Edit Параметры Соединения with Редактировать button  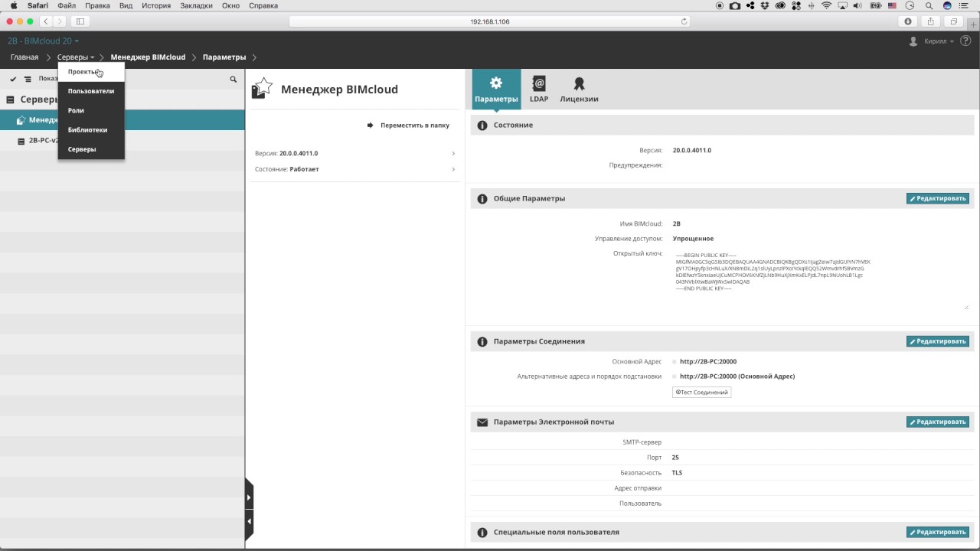[x=938, y=341]
